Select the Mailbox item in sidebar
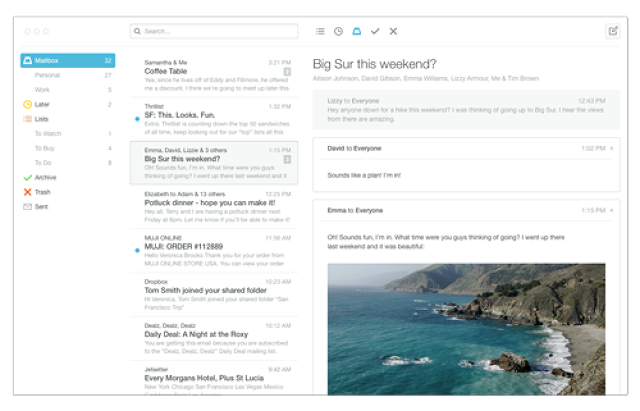Screen dimensions: 640x411 tap(68, 61)
